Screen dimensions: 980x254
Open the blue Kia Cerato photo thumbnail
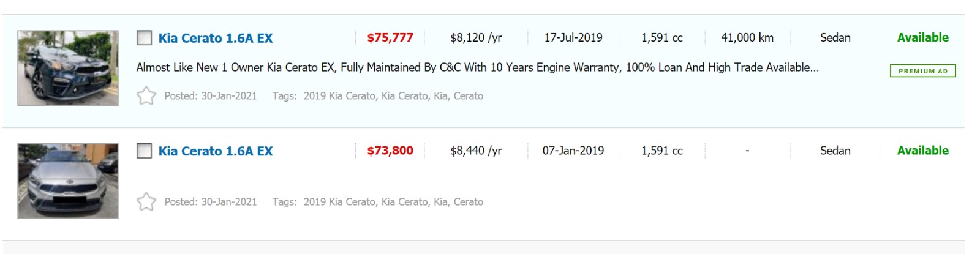click(68, 68)
